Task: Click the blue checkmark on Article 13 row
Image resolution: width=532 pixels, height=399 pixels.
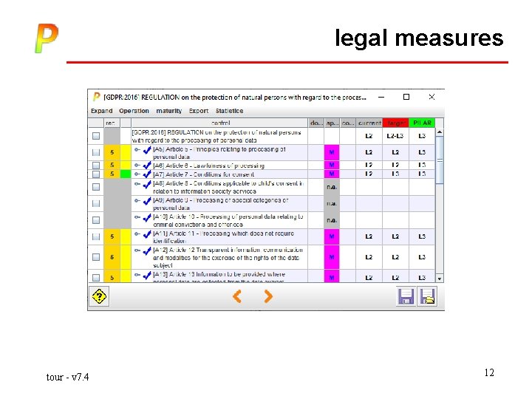Action: pos(147,275)
